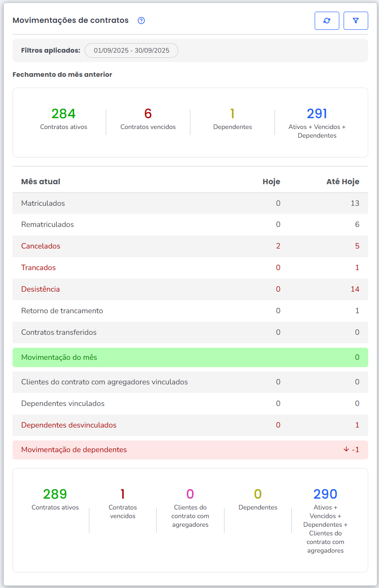Click Desistência Até Hoje value 14
The image size is (379, 588).
[355, 289]
